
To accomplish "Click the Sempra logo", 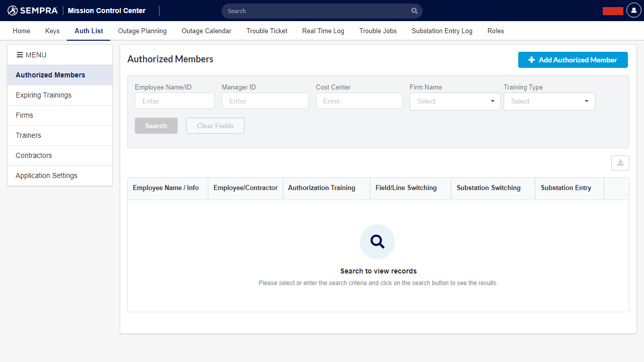I will [x=33, y=11].
